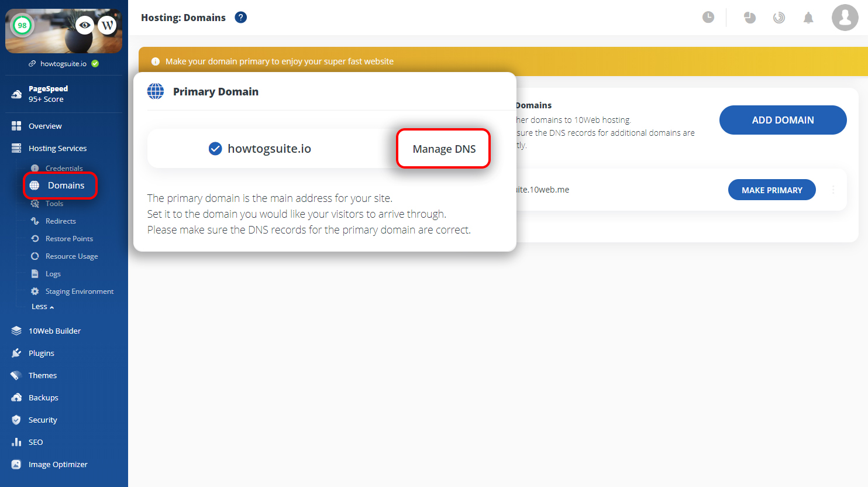
Task: Open SEO section
Action: tap(36, 442)
